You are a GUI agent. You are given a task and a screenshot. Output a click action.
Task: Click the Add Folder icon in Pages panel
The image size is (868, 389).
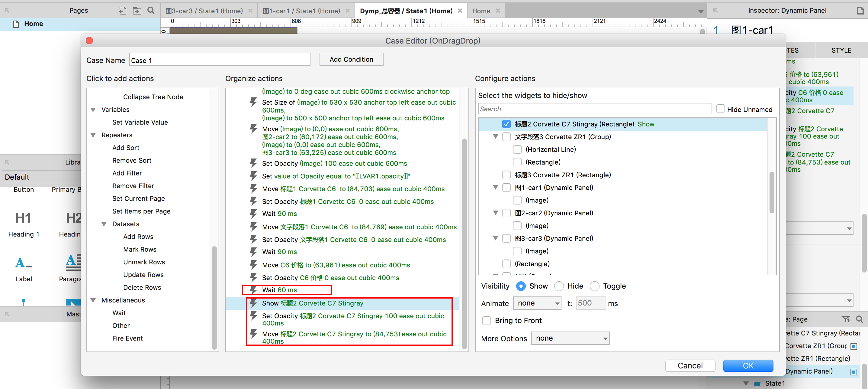click(137, 11)
